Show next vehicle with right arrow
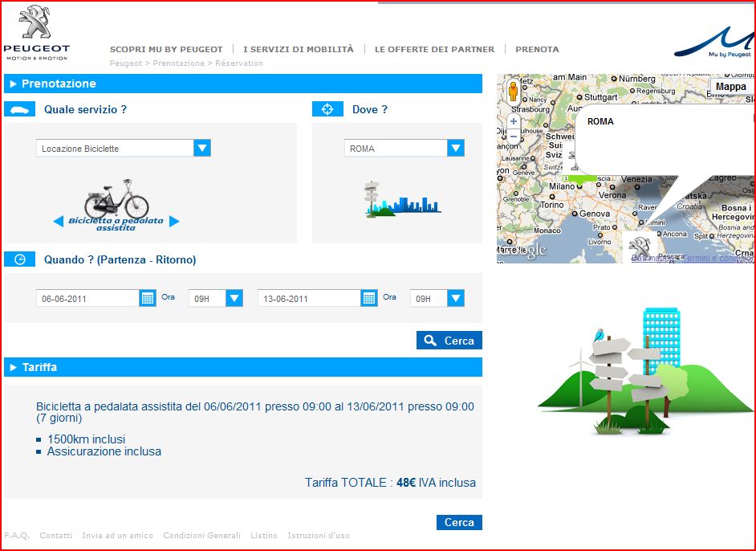This screenshot has width=756, height=551. (174, 222)
